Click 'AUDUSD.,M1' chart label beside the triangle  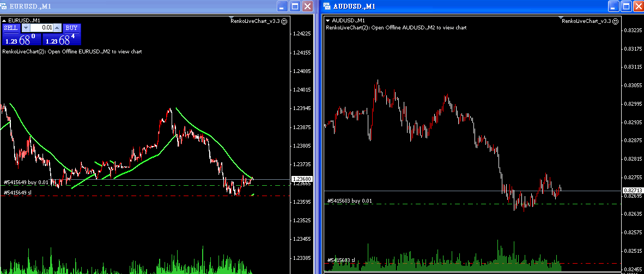click(348, 20)
